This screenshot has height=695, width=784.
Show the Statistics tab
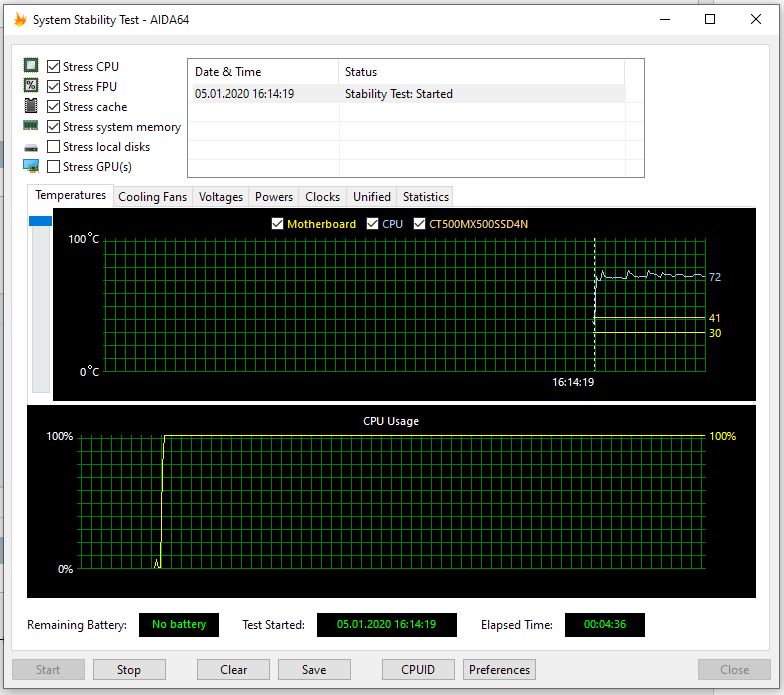coord(426,197)
